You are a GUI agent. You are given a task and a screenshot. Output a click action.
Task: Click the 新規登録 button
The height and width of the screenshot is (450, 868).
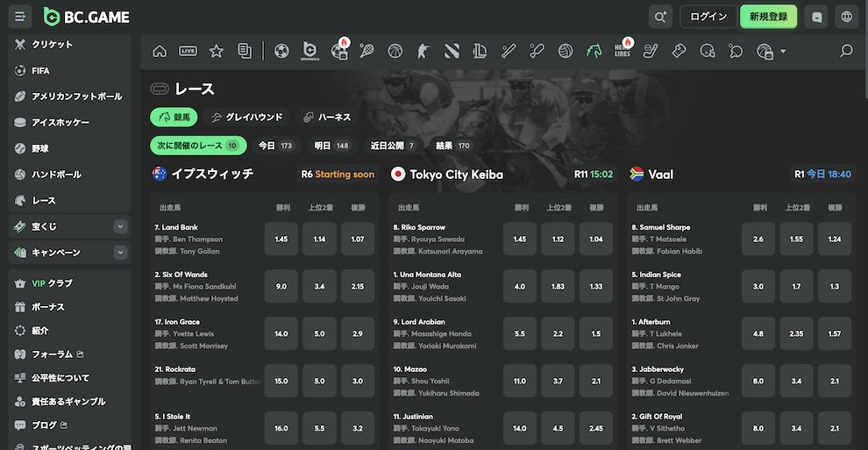[x=768, y=17]
